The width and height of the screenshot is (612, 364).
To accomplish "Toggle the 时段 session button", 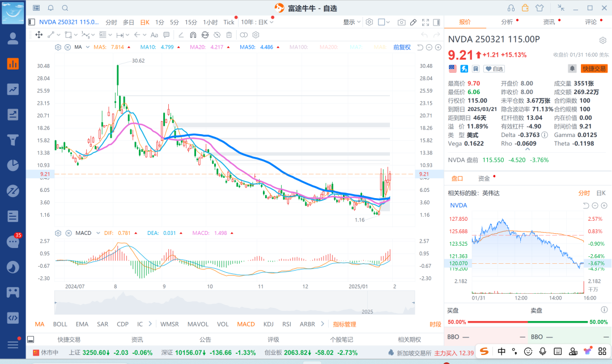I will pyautogui.click(x=435, y=324).
